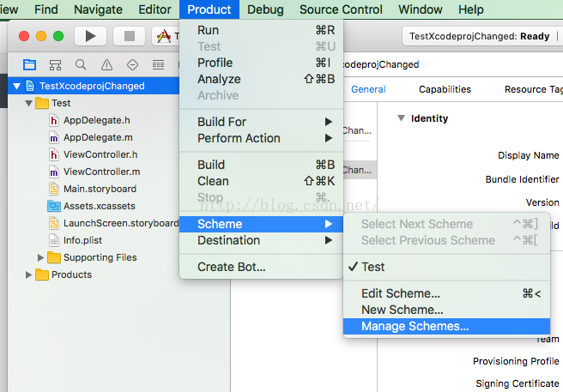
Task: Open the Window menu in menu bar
Action: pos(421,9)
